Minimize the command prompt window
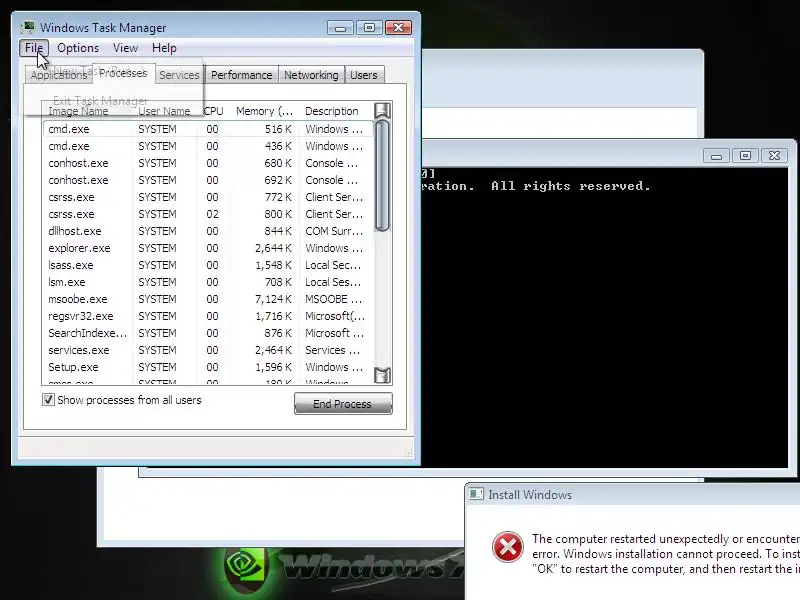This screenshot has width=800, height=600. click(716, 156)
